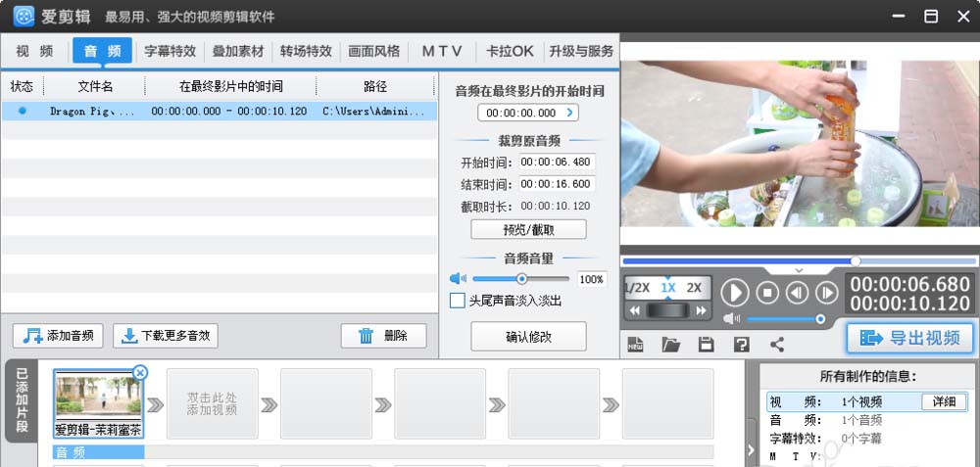Screen dimensions: 980x467
Task: Open help question mark icon
Action: pyautogui.click(x=741, y=344)
